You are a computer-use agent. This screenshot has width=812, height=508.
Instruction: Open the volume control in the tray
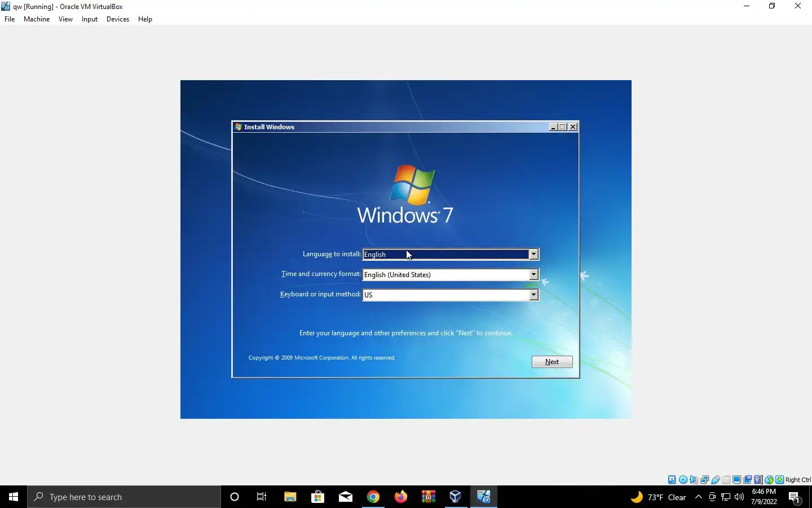[x=739, y=497]
